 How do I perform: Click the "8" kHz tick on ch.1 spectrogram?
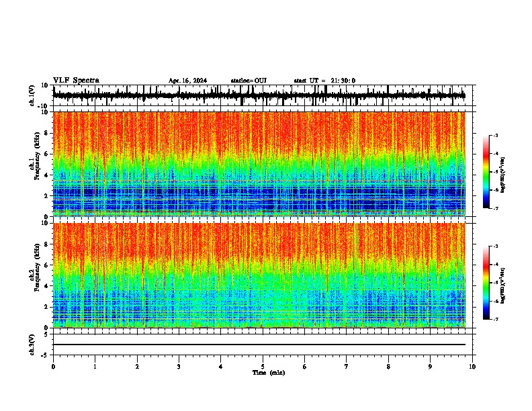point(46,133)
